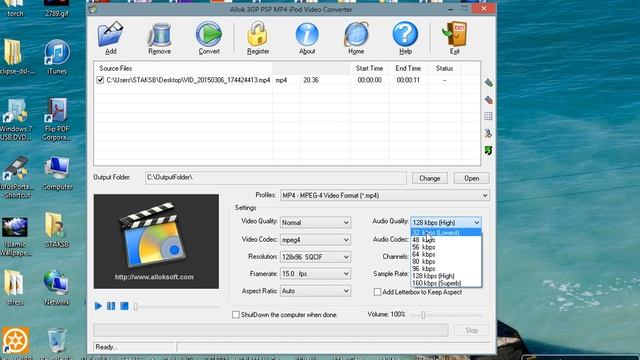Click the Add files toolbar icon
The height and width of the screenshot is (360, 640).
tap(110, 38)
